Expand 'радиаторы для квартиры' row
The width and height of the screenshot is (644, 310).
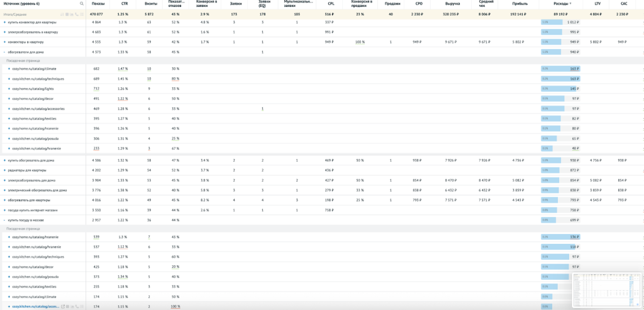tap(4, 170)
